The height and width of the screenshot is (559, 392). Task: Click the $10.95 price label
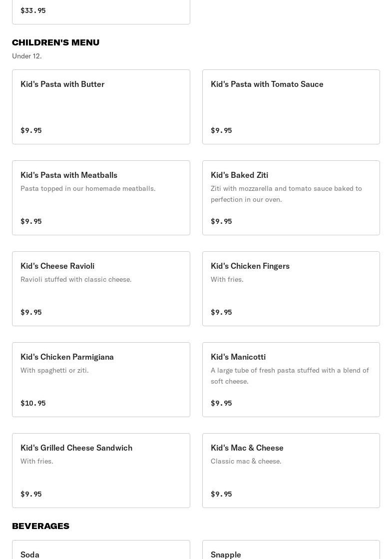pos(33,403)
